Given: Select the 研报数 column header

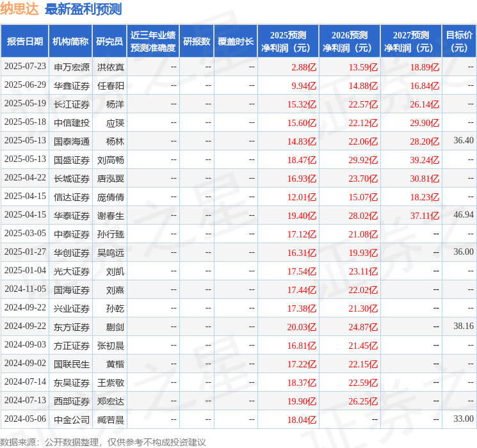Looking at the screenshot, I should [197, 42].
